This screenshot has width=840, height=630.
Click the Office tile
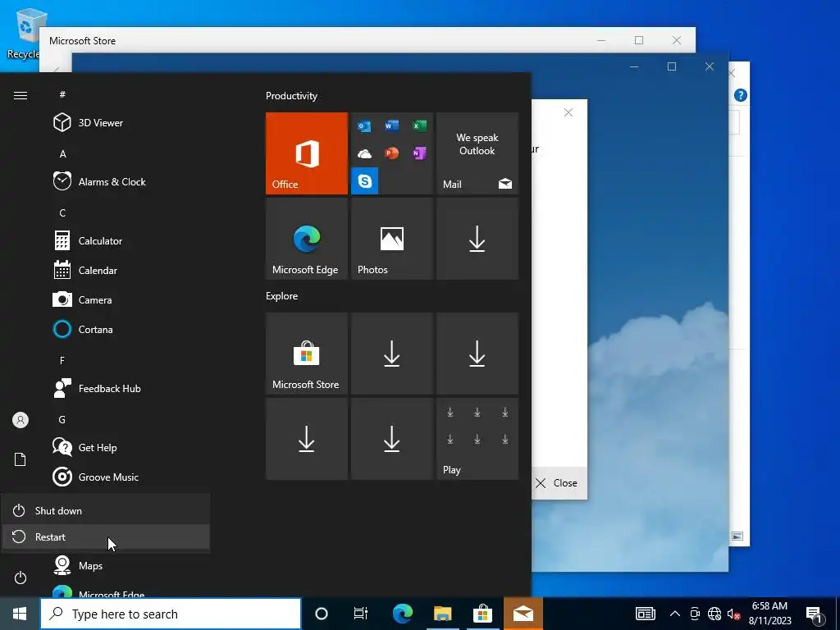[x=307, y=153]
